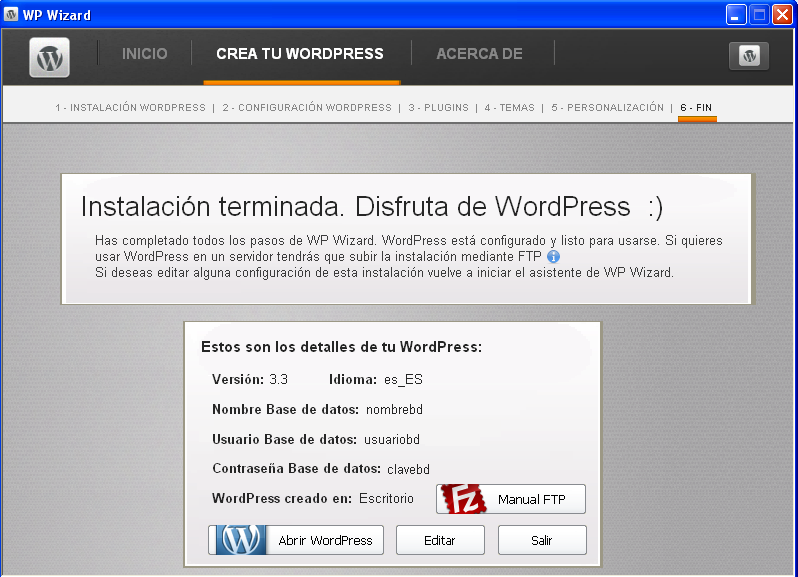
Task: Select step 6 Fin
Action: coord(696,108)
